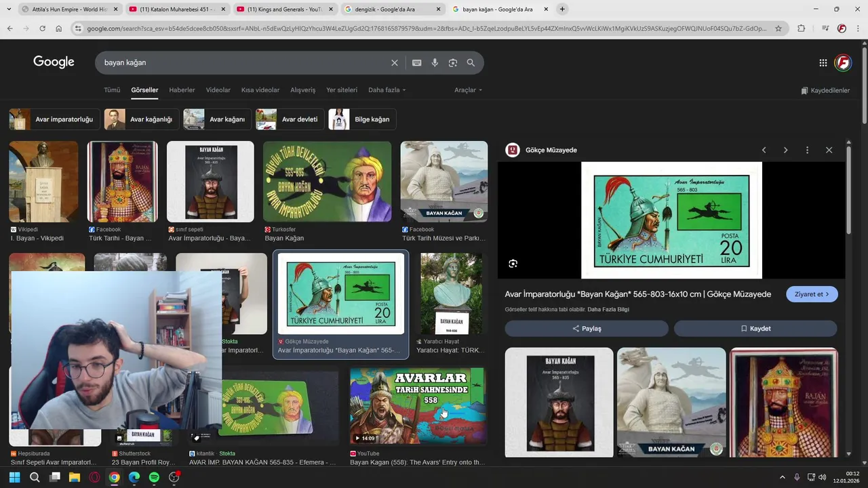Screen dimensions: 868x488
Task: Click the Paylaş share button
Action: tap(587, 329)
